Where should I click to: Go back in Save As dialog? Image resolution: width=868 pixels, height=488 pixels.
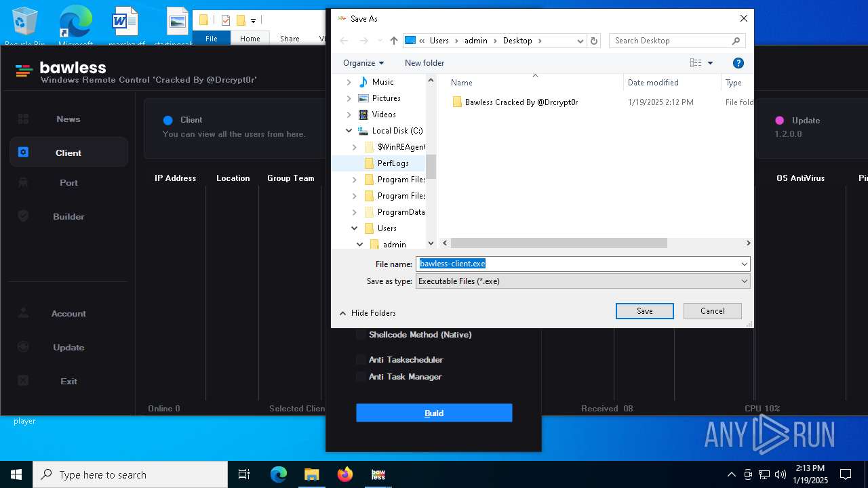[x=344, y=41]
